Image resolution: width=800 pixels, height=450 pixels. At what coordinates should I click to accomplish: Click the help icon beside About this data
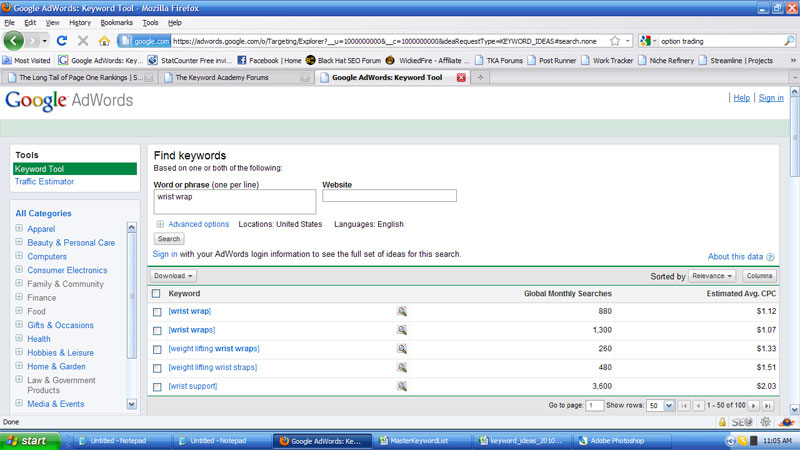pyautogui.click(x=771, y=257)
